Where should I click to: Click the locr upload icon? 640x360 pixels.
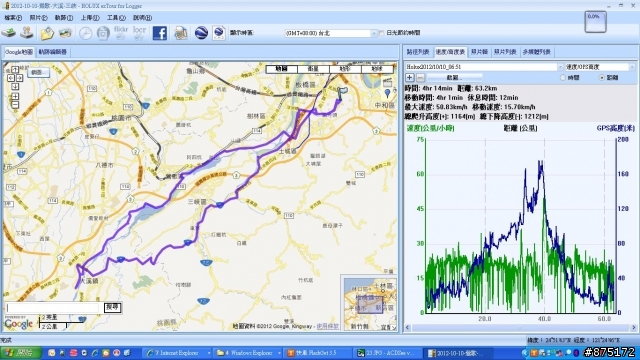139,33
